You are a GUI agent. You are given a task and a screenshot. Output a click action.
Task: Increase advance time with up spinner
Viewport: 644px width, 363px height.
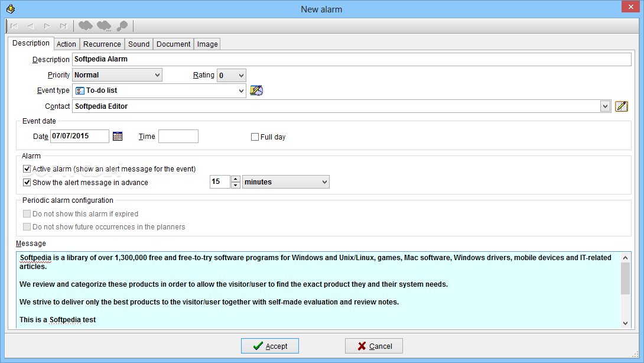pyautogui.click(x=235, y=179)
